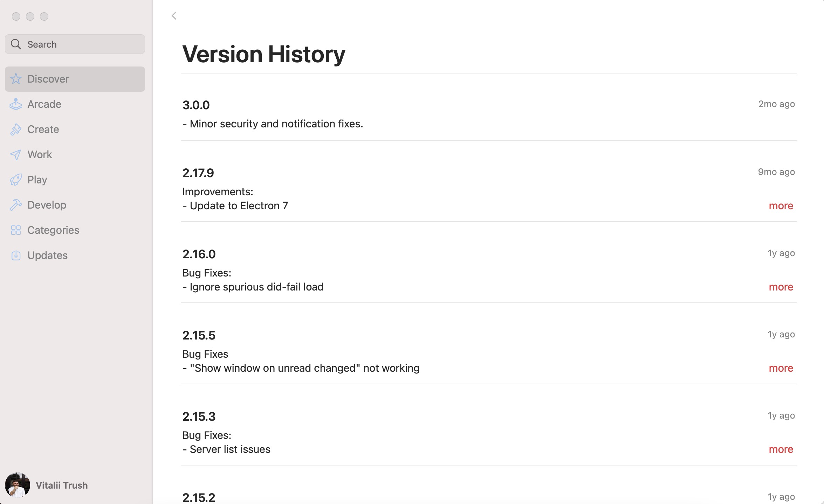The width and height of the screenshot is (824, 504).
Task: Click the Create hammer-and-brush icon
Action: (x=16, y=129)
